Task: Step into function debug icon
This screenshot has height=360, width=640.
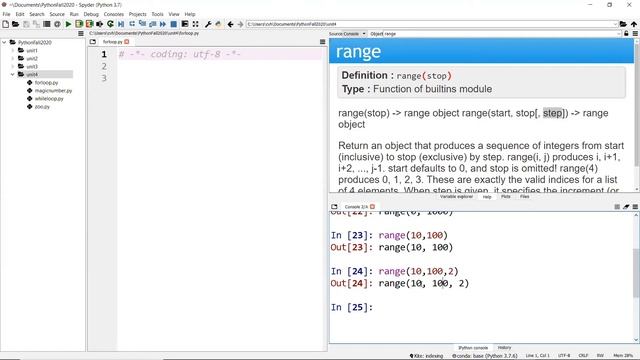Action: pyautogui.click(x=142, y=24)
